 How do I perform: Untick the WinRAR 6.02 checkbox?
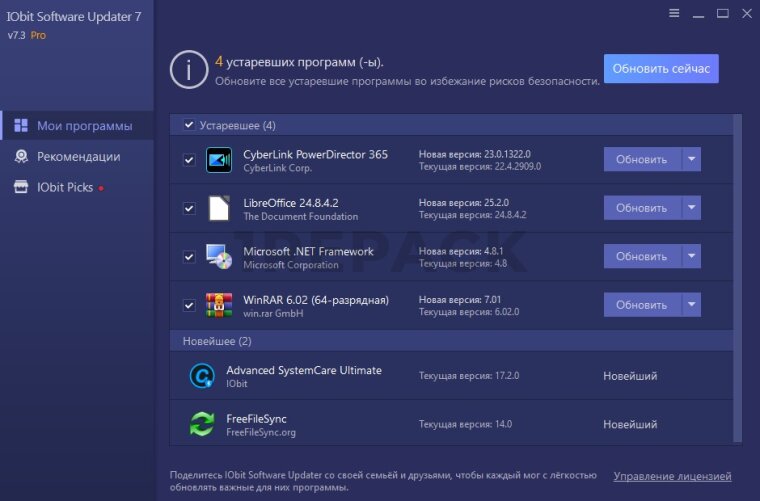click(x=189, y=304)
